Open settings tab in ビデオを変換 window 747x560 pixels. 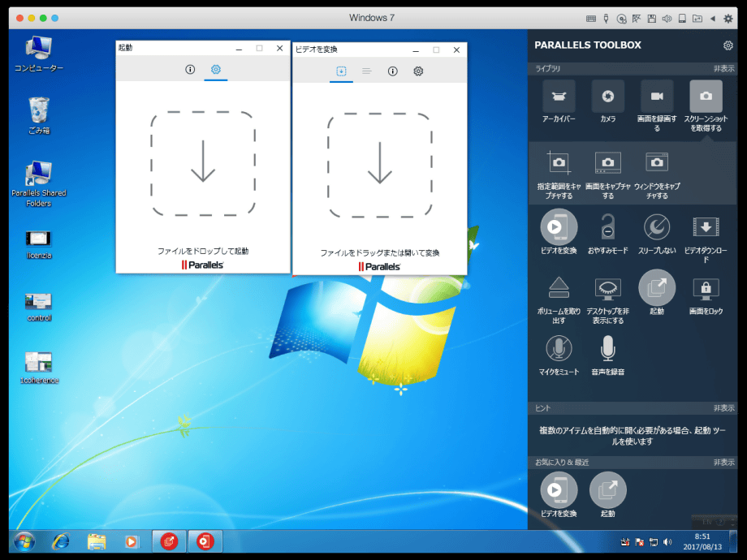[x=418, y=71]
